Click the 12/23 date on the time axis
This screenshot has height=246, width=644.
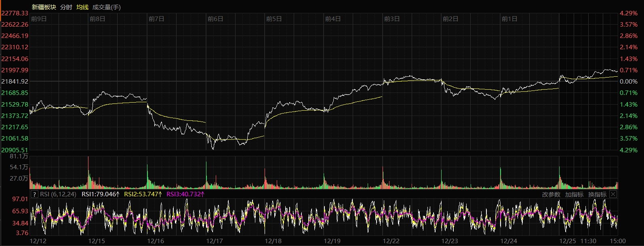(450, 241)
